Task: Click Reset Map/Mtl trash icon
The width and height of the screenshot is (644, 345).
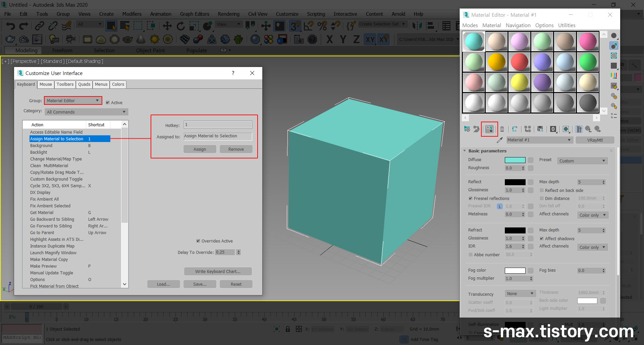Action: pos(502,129)
